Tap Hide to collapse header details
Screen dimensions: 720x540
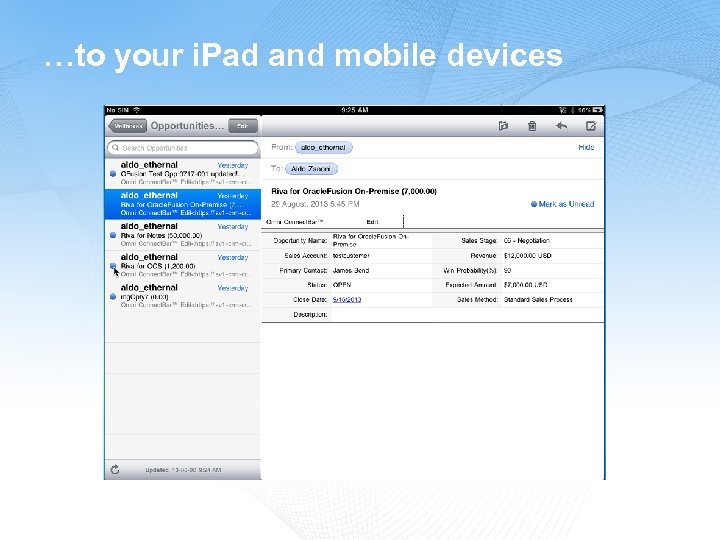(586, 147)
